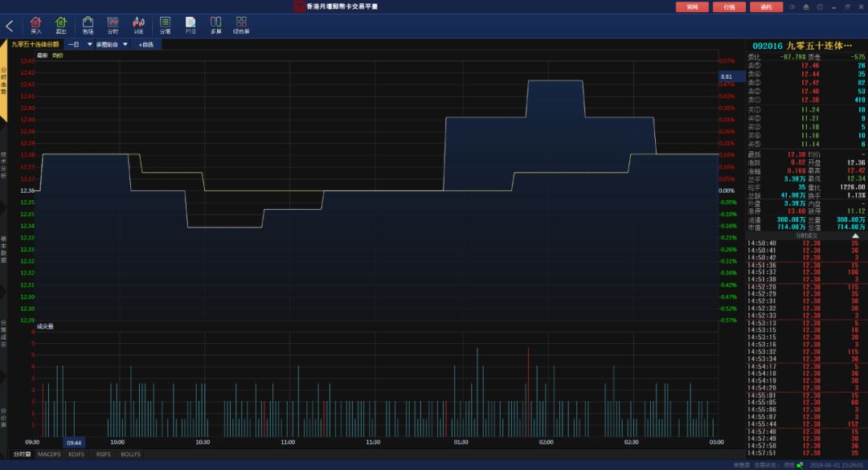
Task: Click buy level 5 price 11.14
Action: click(x=810, y=144)
